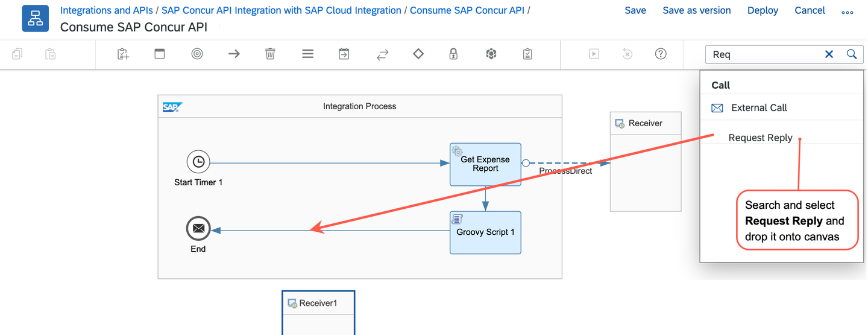Click the Simulation run play icon

point(594,54)
